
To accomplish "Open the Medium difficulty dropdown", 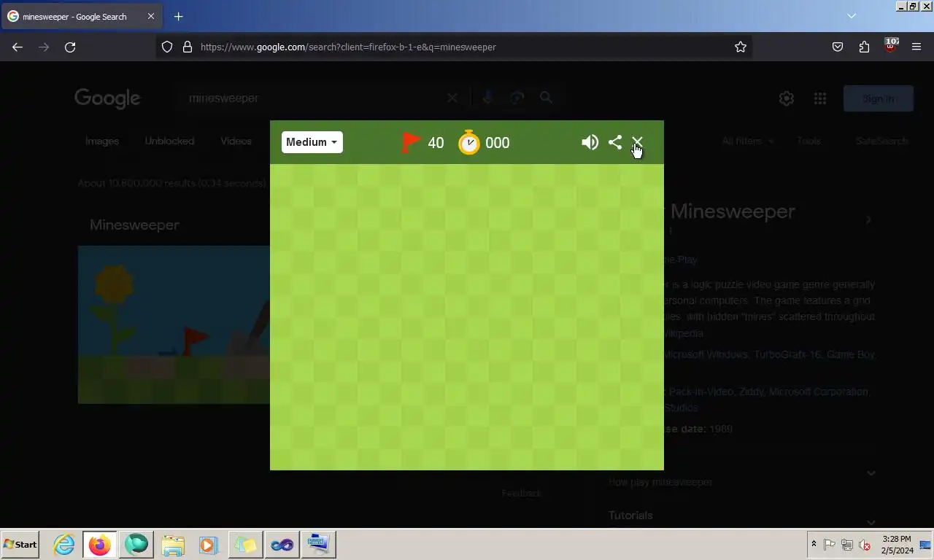I will 312,142.
